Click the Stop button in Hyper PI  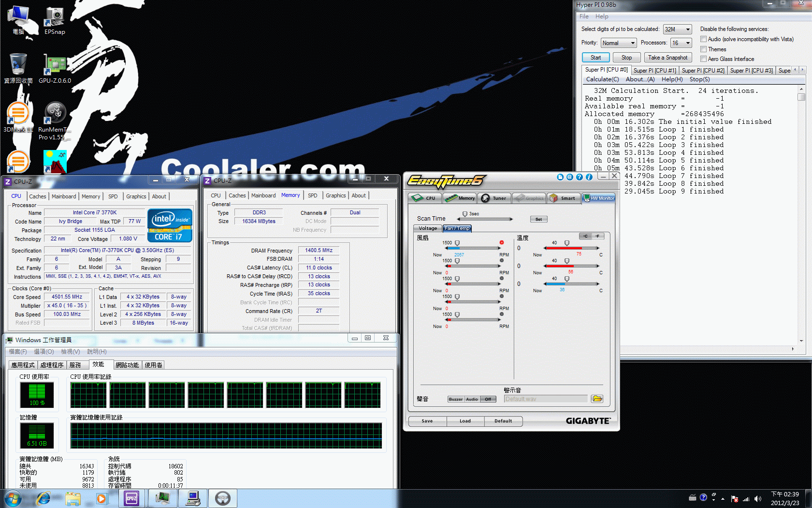[626, 58]
